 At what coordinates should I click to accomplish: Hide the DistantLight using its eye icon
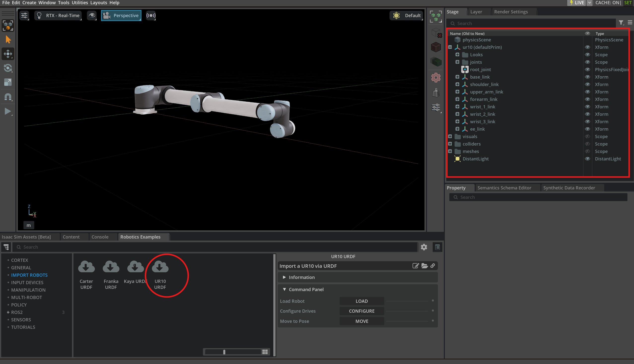(587, 159)
